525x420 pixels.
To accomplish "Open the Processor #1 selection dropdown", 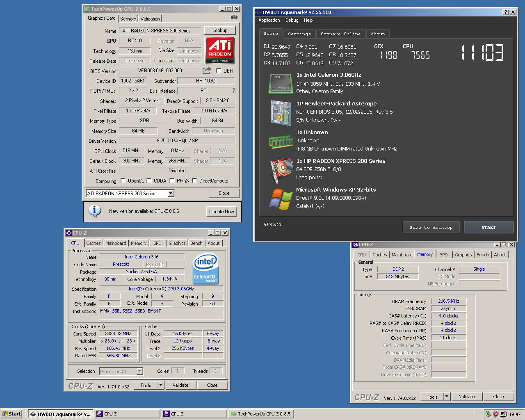I will pyautogui.click(x=139, y=371).
